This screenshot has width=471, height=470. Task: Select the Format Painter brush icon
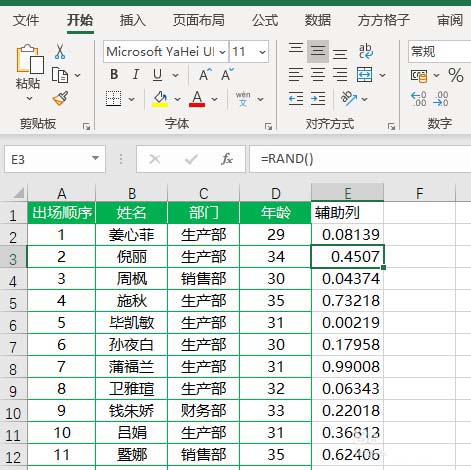(x=61, y=98)
